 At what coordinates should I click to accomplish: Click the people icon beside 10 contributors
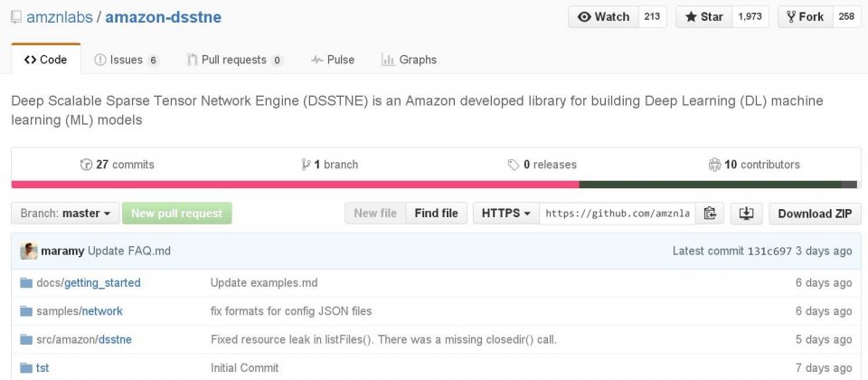click(714, 165)
